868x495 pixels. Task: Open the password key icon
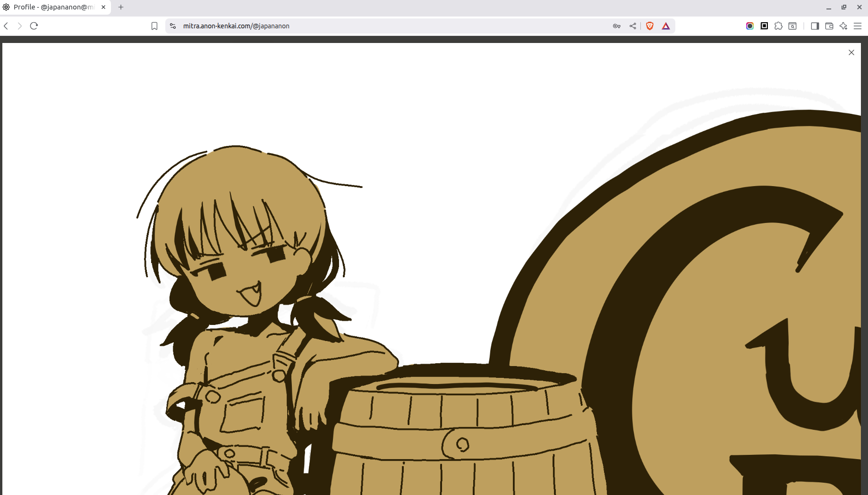(617, 26)
